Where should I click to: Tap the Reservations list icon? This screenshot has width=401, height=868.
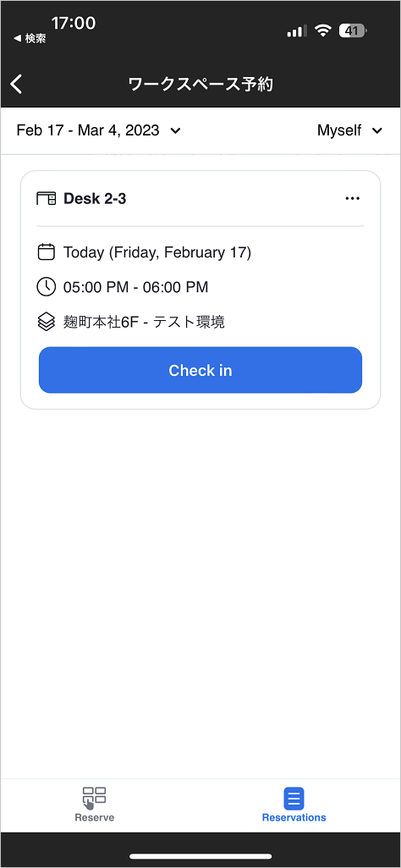coord(294,799)
